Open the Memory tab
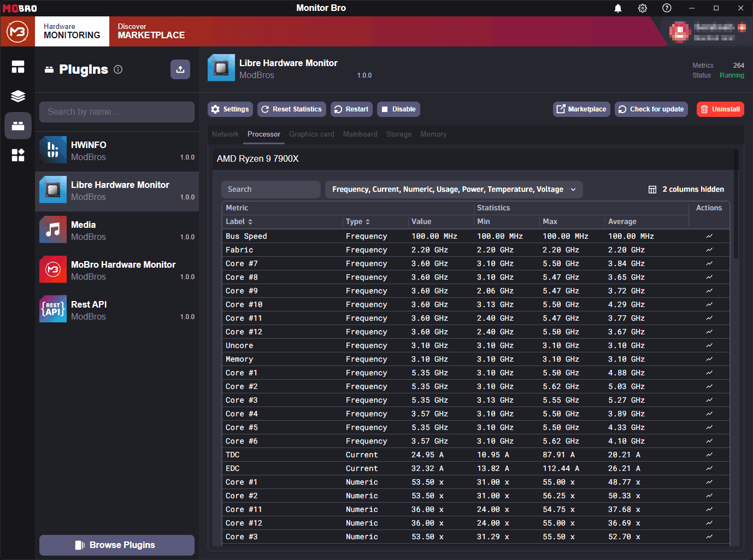 pyautogui.click(x=433, y=134)
